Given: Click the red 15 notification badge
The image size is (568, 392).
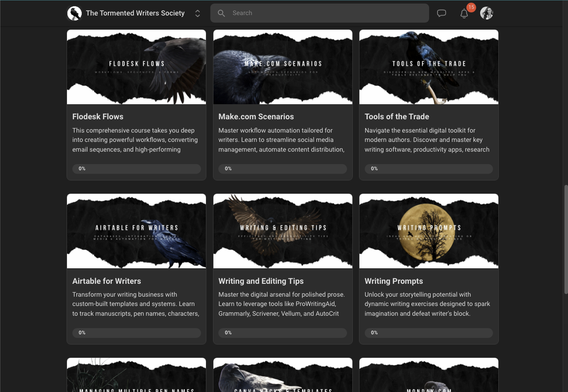Looking at the screenshot, I should pyautogui.click(x=471, y=8).
